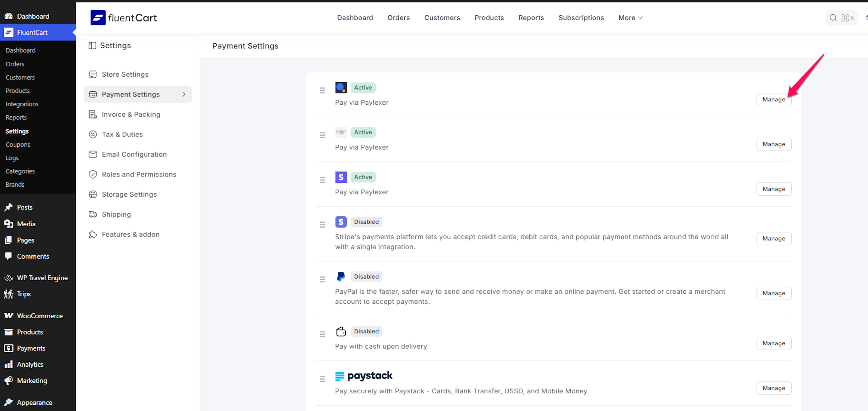Open Tax & Duties settings
This screenshot has height=411, width=868.
pos(122,134)
